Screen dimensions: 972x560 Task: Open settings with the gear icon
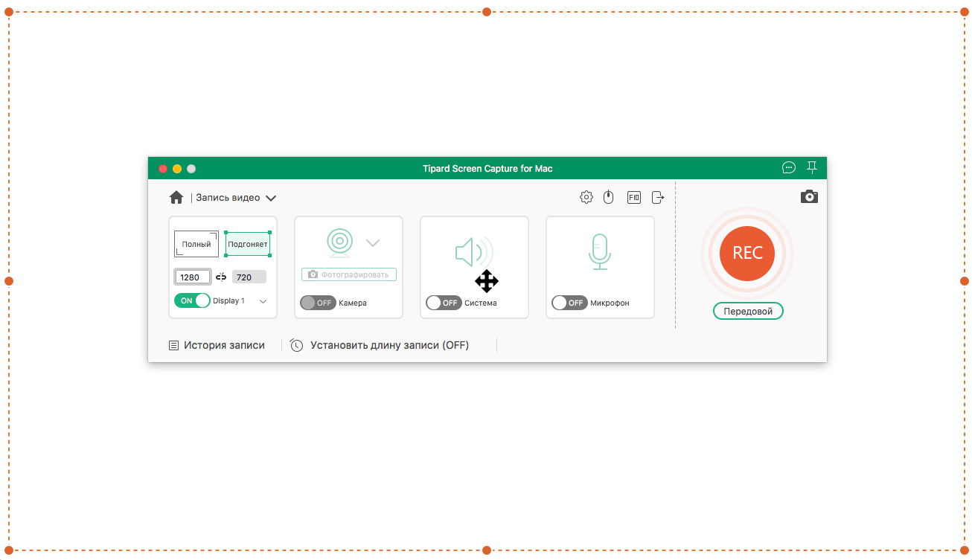click(586, 197)
